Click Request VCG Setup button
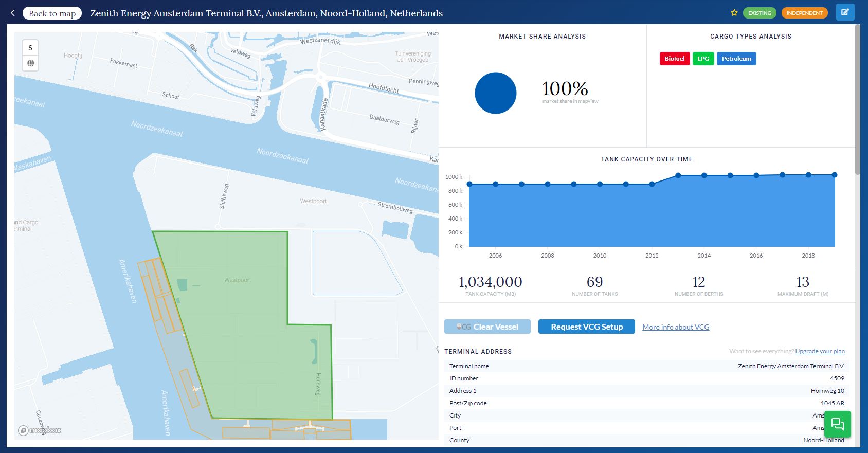Screen dimensions: 868x453 pos(586,327)
